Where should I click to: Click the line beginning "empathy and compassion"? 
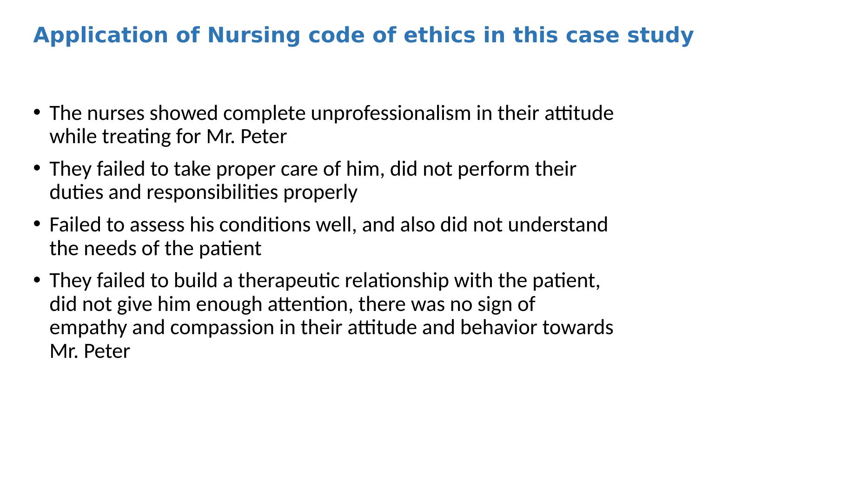pyautogui.click(x=331, y=328)
